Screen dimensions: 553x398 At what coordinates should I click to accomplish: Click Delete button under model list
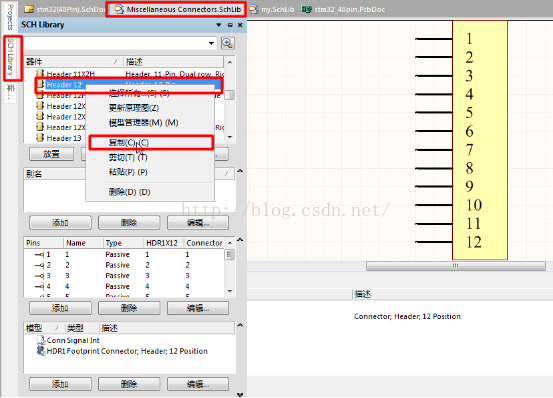click(x=129, y=384)
